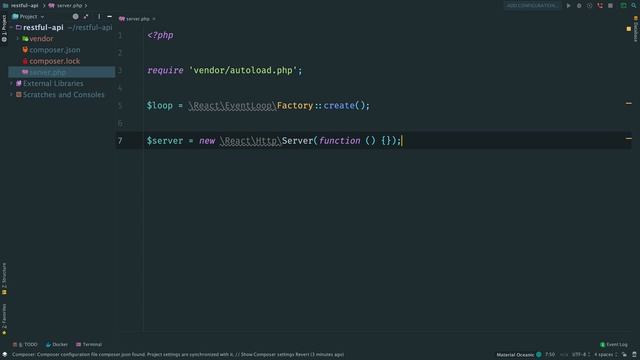
Task: Open Project panel options menu icon
Action: [99, 17]
